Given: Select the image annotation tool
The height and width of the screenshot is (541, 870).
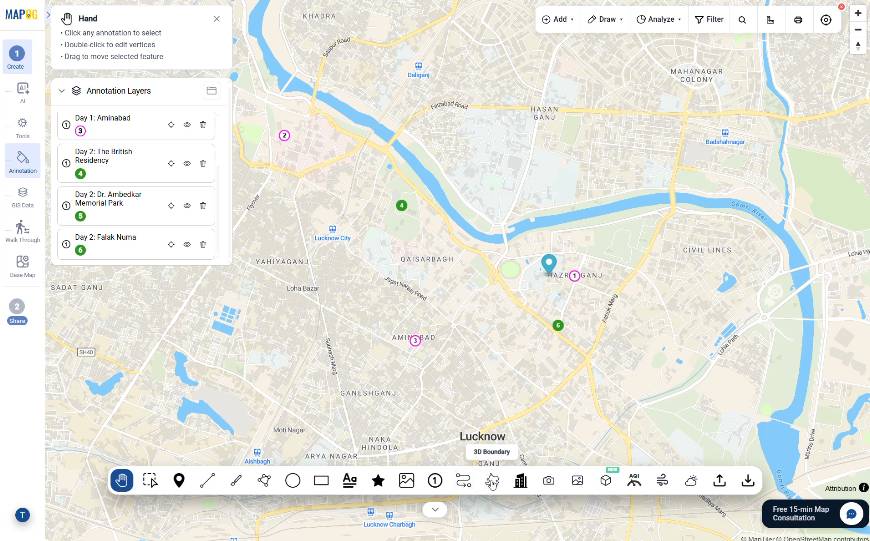Looking at the screenshot, I should pyautogui.click(x=407, y=481).
